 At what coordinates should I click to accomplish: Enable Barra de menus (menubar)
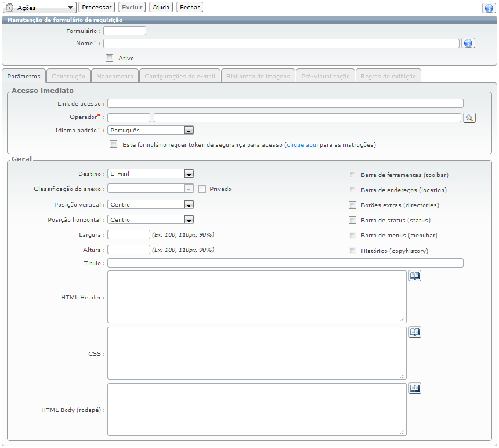[352, 235]
